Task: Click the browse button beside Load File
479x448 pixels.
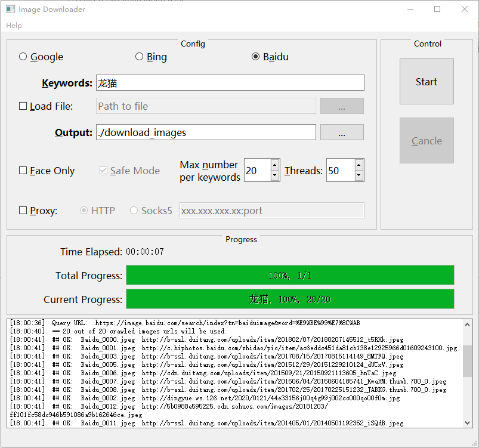Action: tap(342, 106)
